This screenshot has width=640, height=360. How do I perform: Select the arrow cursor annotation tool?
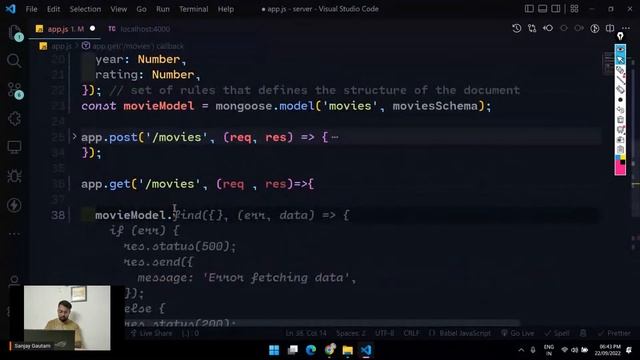[620, 60]
